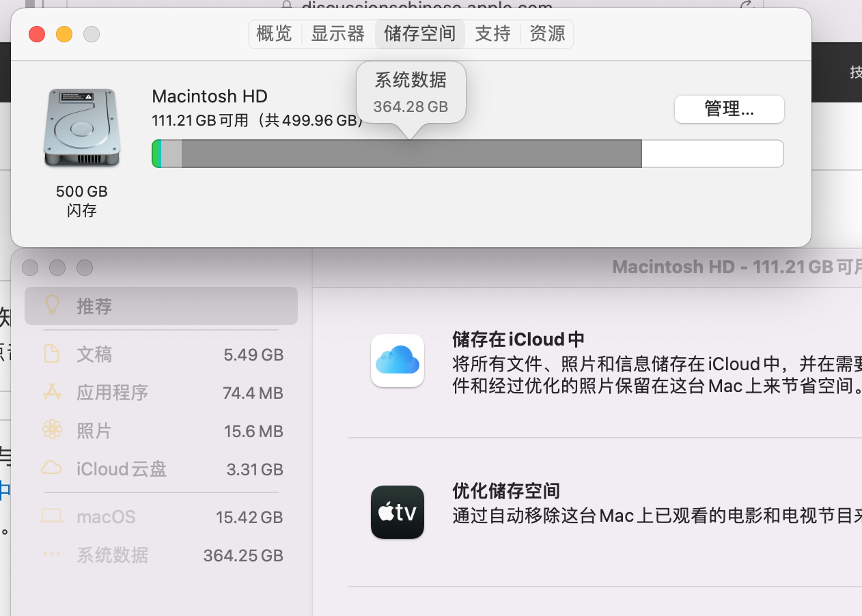Viewport: 862px width, 616px height.
Task: Select 文稿 in the storage sidebar
Action: [161, 354]
